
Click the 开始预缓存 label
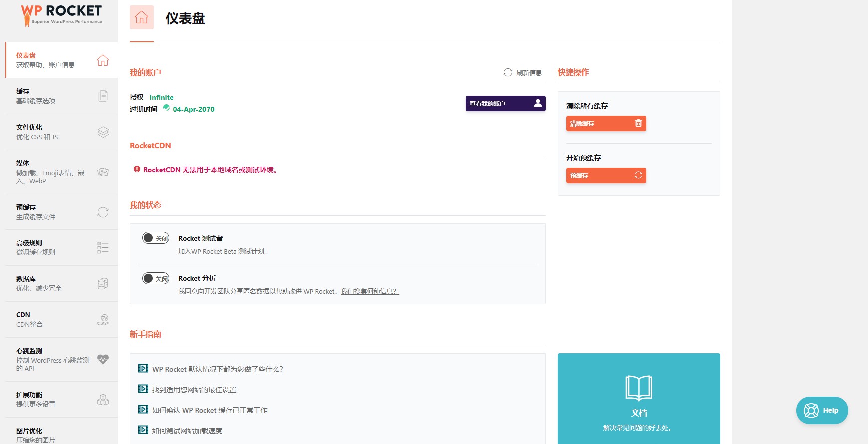click(x=583, y=158)
